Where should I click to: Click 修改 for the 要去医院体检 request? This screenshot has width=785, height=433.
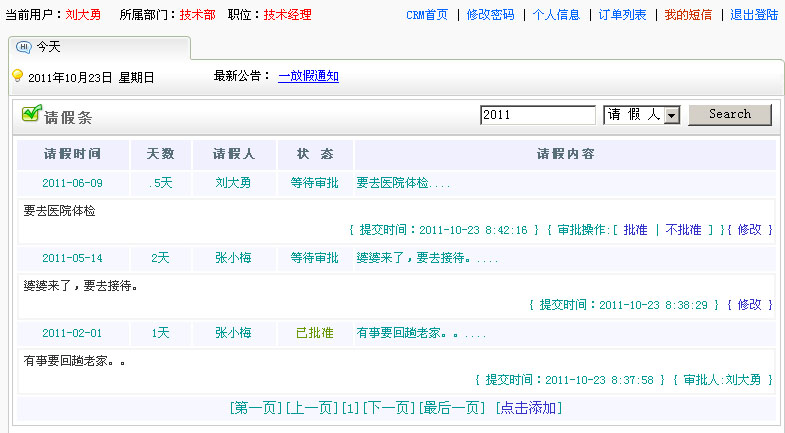[x=749, y=230]
